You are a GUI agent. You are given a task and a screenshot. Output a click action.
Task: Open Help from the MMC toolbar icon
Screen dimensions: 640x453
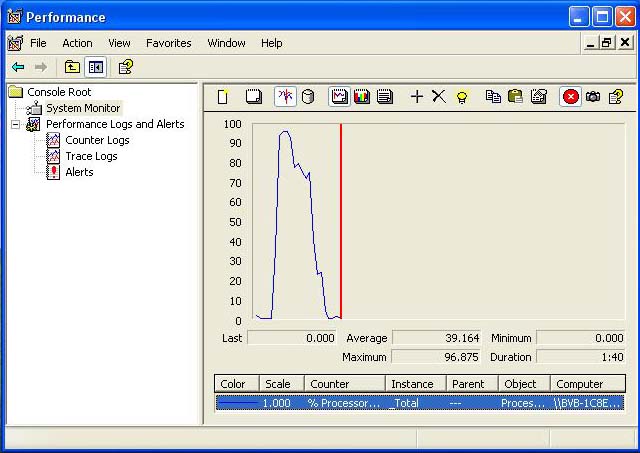point(125,67)
